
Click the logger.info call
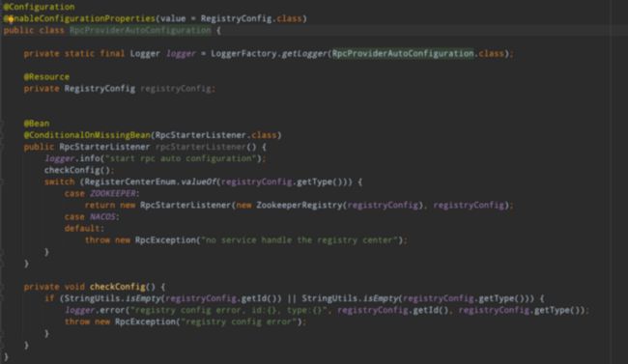point(72,158)
